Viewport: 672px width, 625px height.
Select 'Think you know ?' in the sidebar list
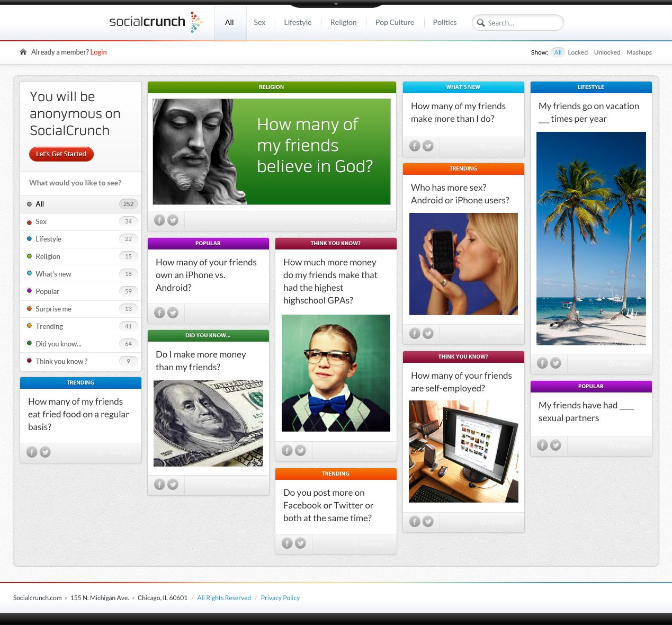(x=80, y=361)
